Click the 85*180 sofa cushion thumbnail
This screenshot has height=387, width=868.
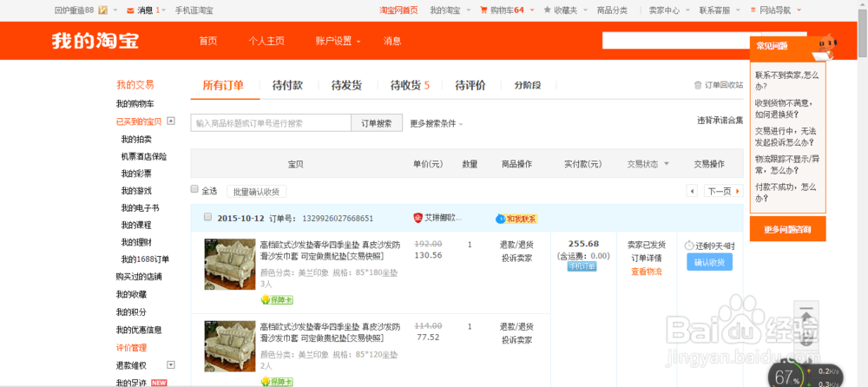(230, 264)
